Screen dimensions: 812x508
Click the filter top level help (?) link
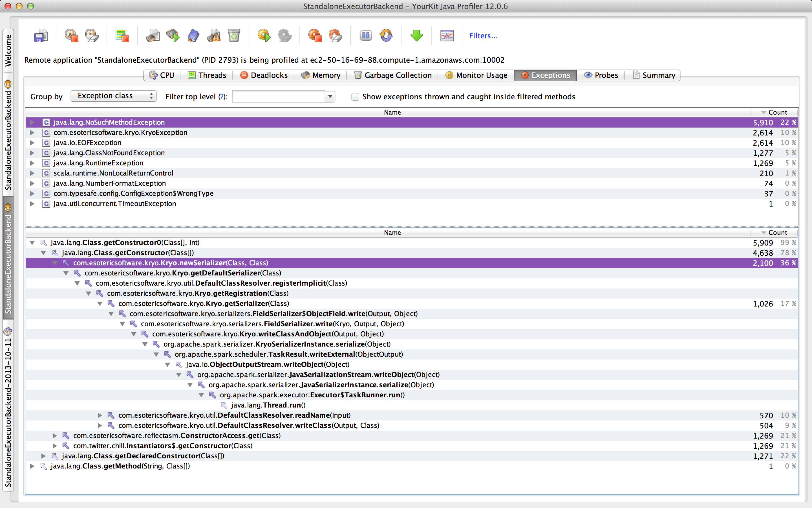tap(221, 97)
